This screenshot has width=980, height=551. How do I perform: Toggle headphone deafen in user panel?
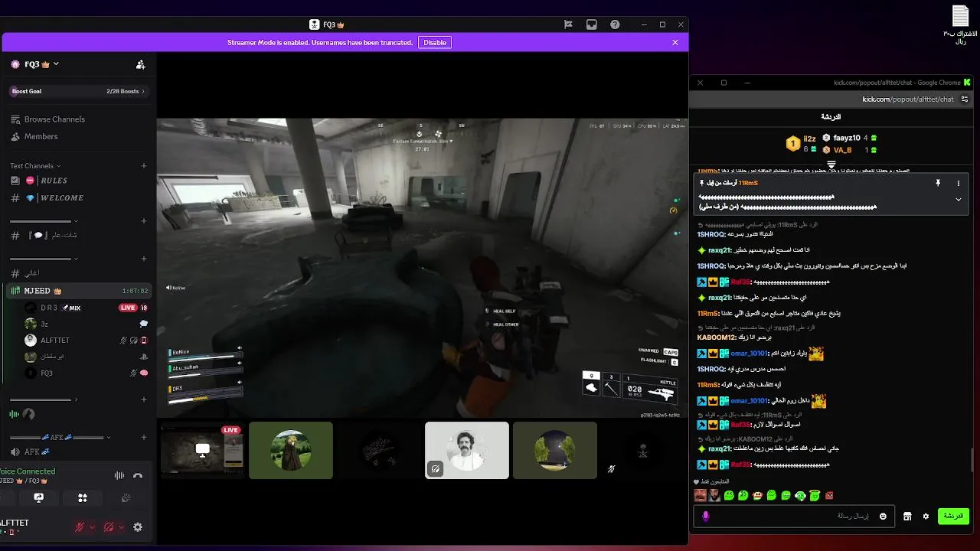pos(109,527)
